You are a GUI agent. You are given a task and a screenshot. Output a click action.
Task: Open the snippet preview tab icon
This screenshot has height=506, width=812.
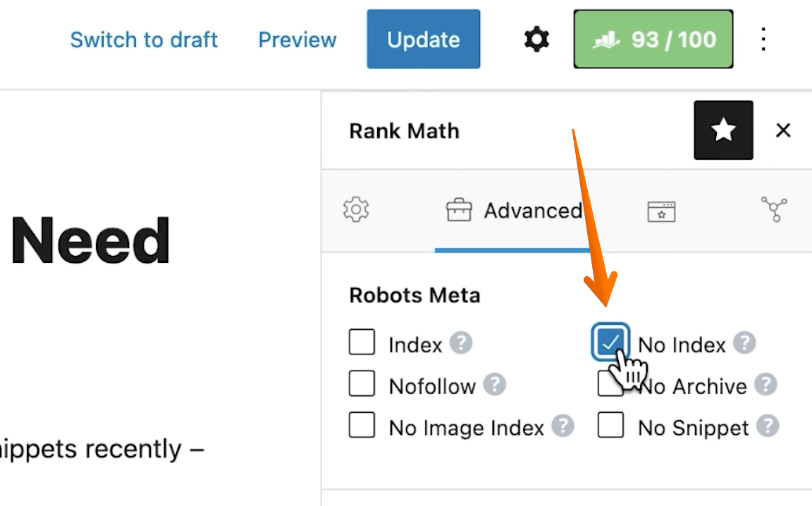coord(660,209)
